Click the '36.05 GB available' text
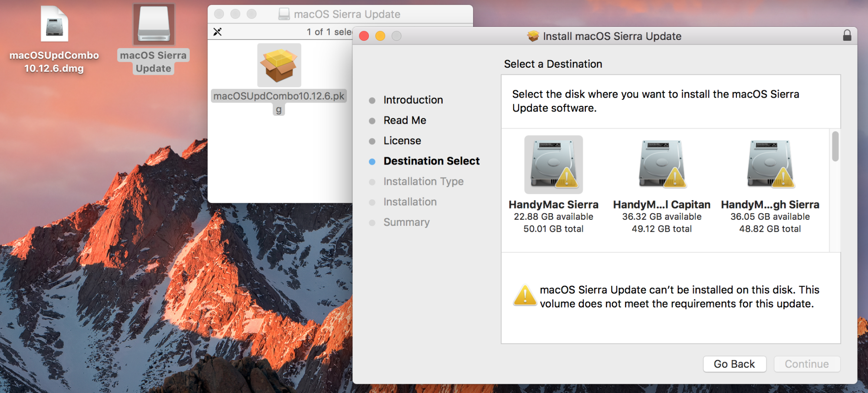The width and height of the screenshot is (868, 393). point(770,217)
